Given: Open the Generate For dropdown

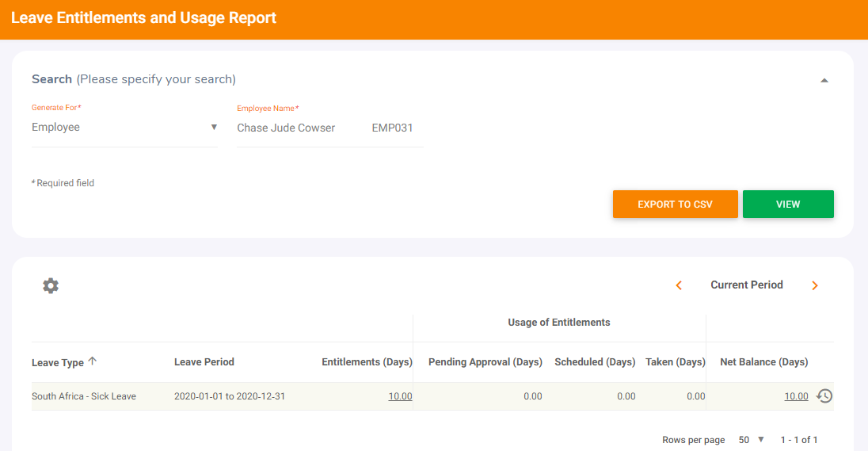Looking at the screenshot, I should [124, 128].
